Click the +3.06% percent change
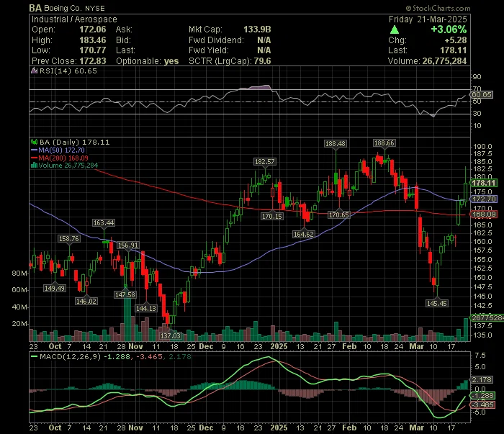The height and width of the screenshot is (434, 504). coord(449,30)
